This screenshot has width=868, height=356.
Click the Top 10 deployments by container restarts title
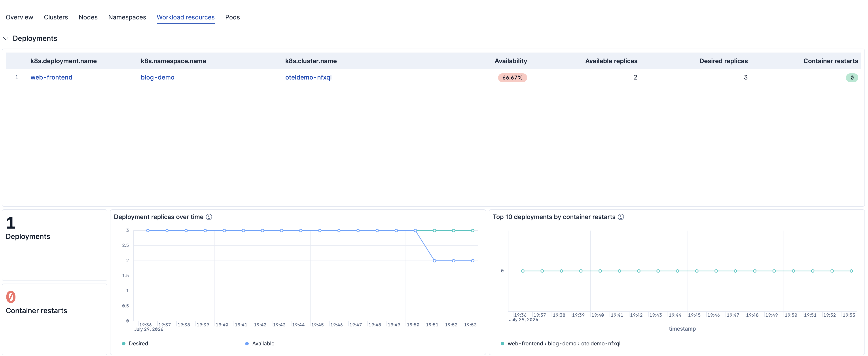(554, 217)
